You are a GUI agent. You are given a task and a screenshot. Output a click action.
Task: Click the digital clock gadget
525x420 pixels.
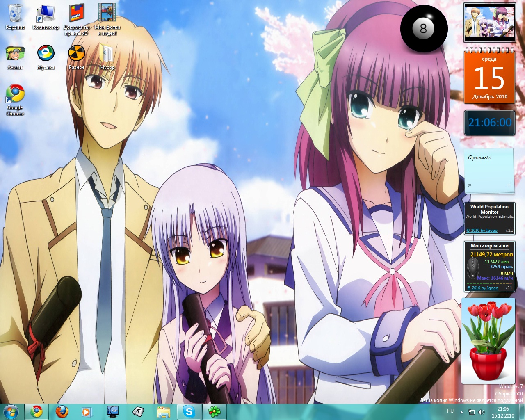tap(490, 123)
